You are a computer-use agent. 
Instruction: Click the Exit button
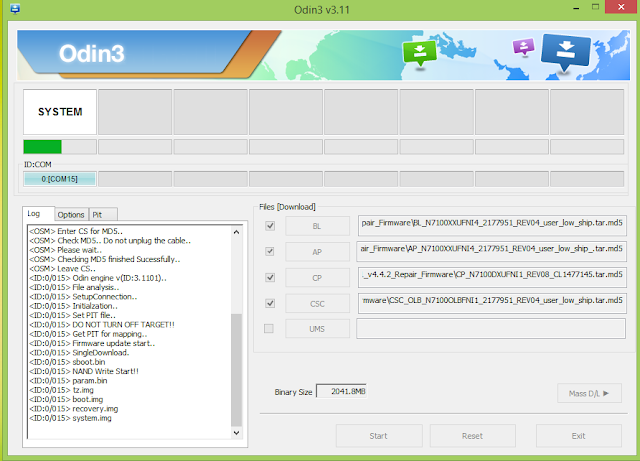[578, 436]
